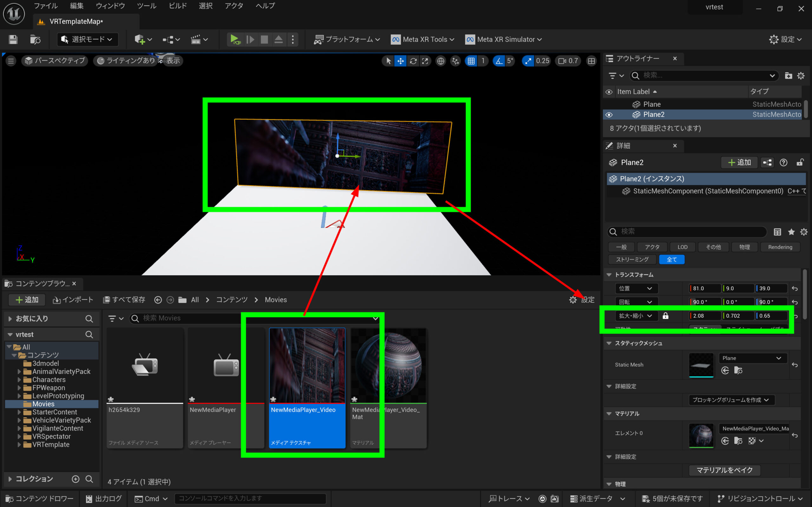Open the ビルド menu
Screen dimensions: 812x507
coord(178,6)
